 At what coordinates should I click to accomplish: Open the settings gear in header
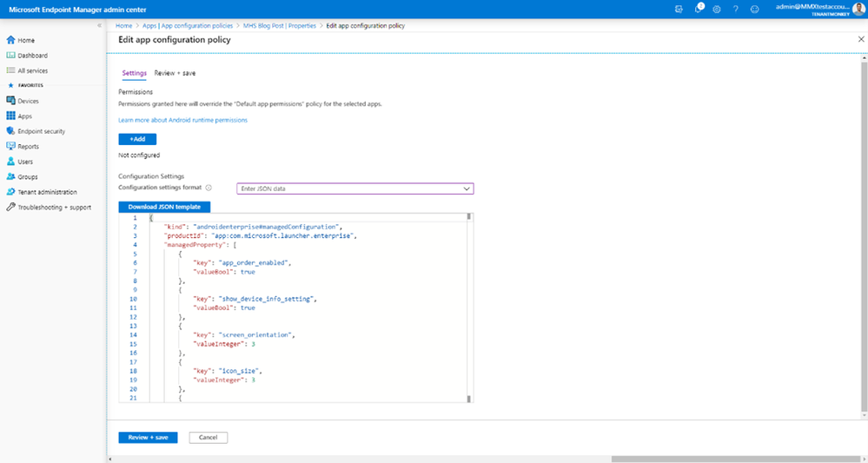[717, 9]
